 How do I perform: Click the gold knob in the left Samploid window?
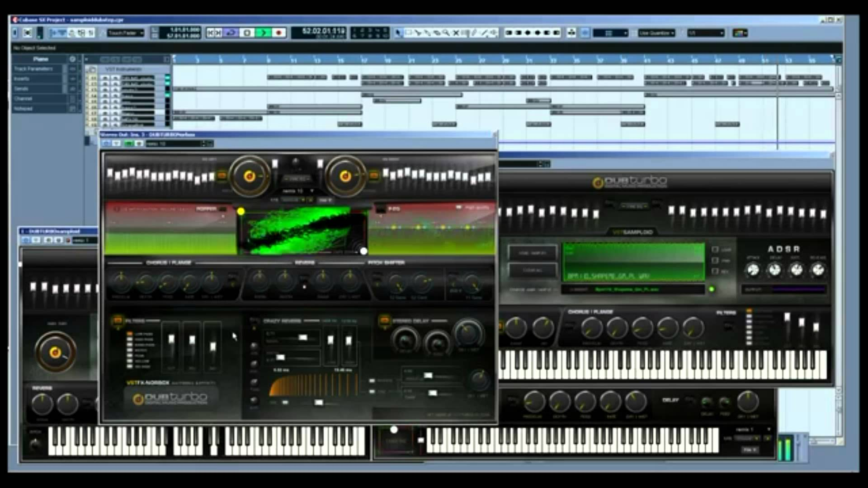[x=55, y=352]
